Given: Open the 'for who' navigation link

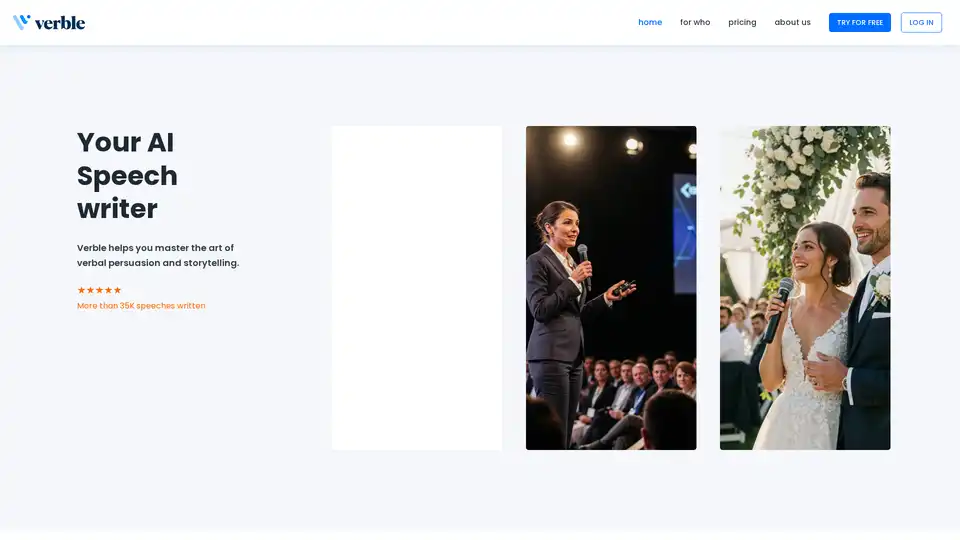Looking at the screenshot, I should click(695, 22).
